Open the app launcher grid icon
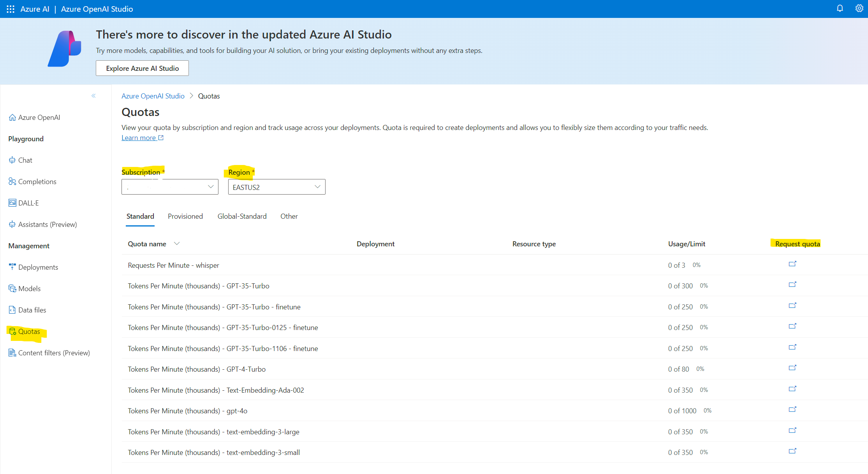868x474 pixels. tap(11, 9)
